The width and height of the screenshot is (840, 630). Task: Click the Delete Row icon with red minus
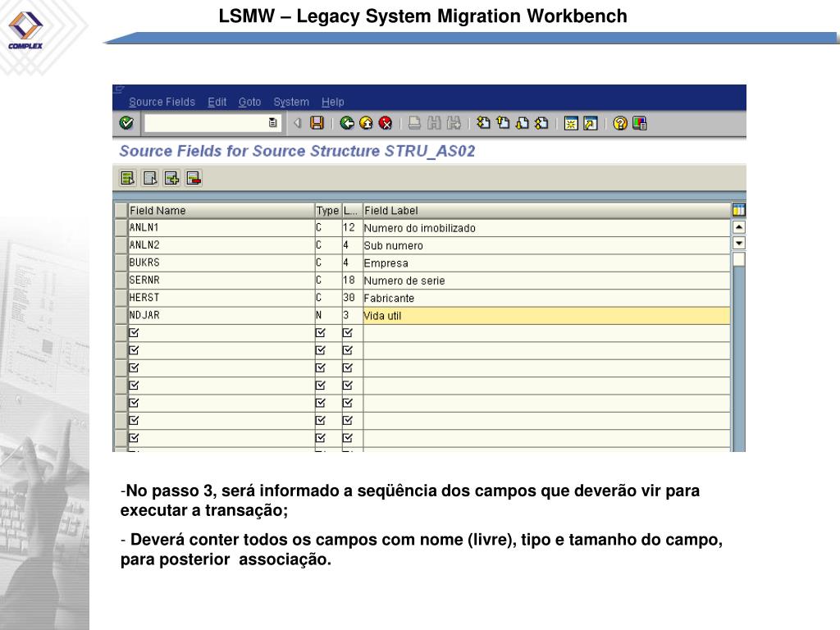(x=194, y=178)
